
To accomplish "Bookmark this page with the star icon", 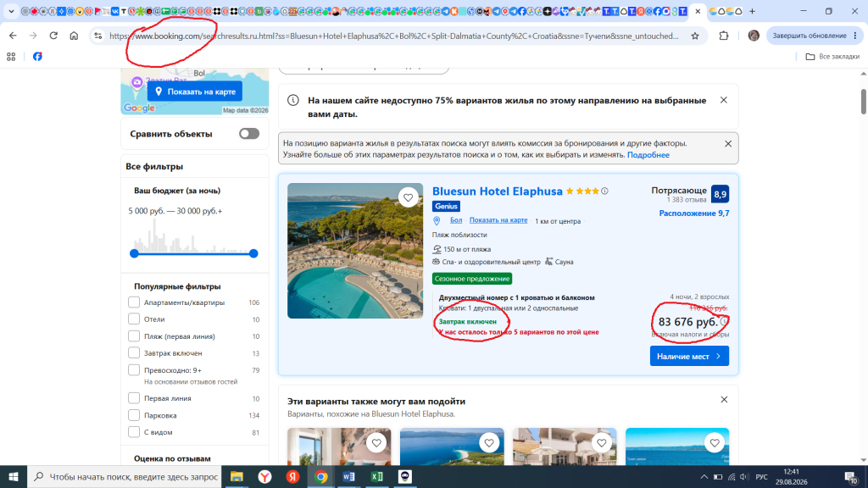I will [x=695, y=36].
